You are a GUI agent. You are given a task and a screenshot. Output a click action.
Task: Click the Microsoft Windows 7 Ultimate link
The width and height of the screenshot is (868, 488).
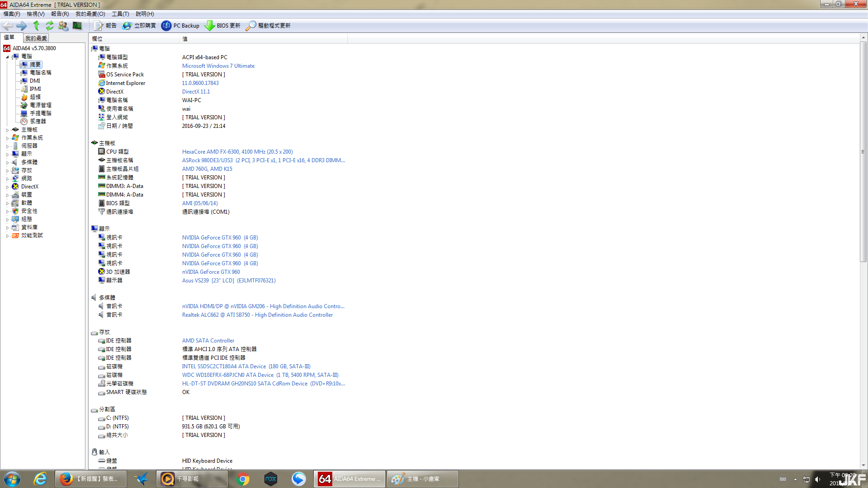[218, 66]
